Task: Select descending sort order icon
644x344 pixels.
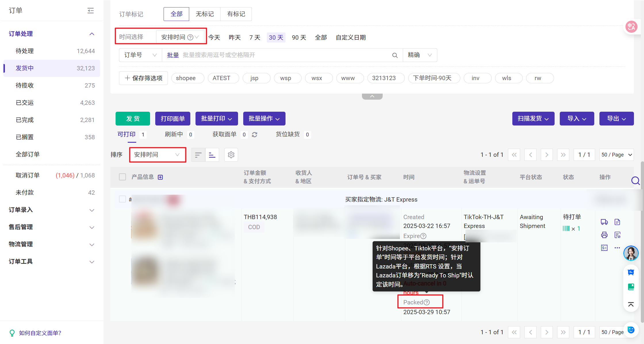Action: 198,155
